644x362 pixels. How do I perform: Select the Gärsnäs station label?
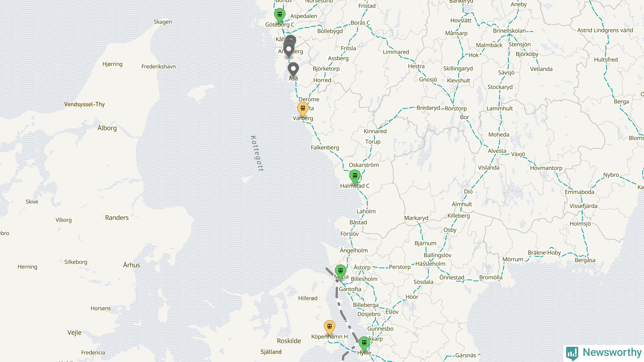point(466,355)
